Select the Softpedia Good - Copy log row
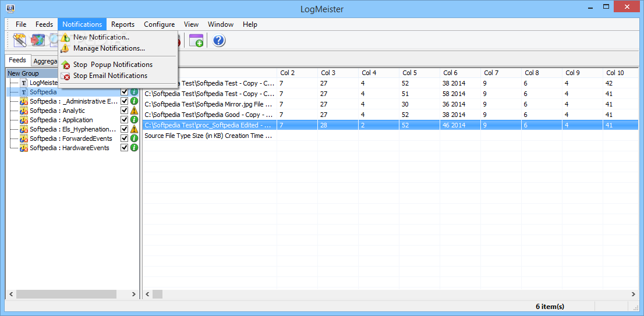Viewport: 644px width, 316px height. 391,115
